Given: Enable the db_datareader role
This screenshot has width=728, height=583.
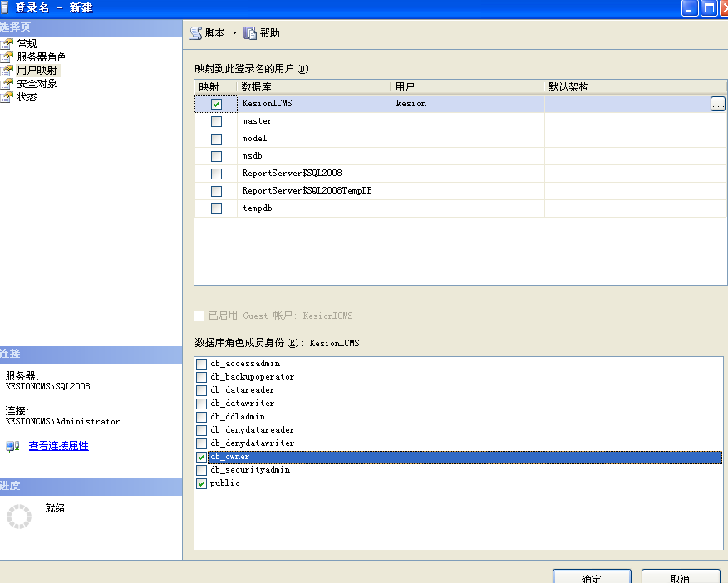Looking at the screenshot, I should tap(200, 390).
